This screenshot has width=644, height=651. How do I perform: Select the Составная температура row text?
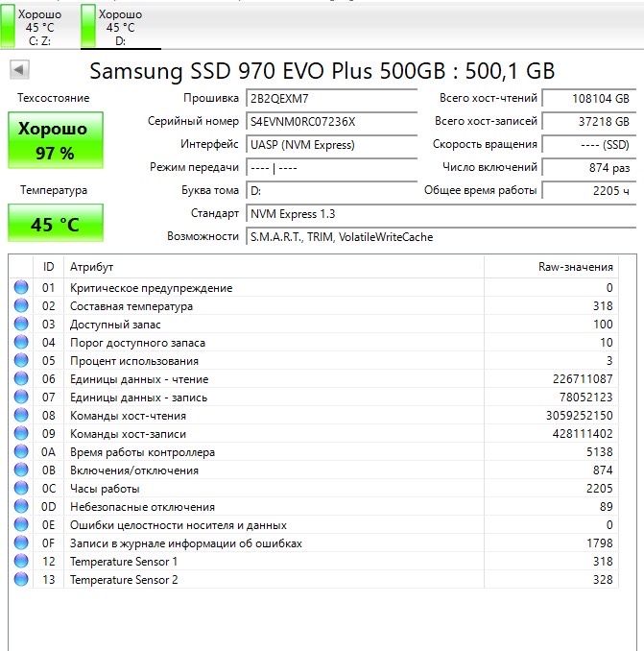(x=131, y=306)
